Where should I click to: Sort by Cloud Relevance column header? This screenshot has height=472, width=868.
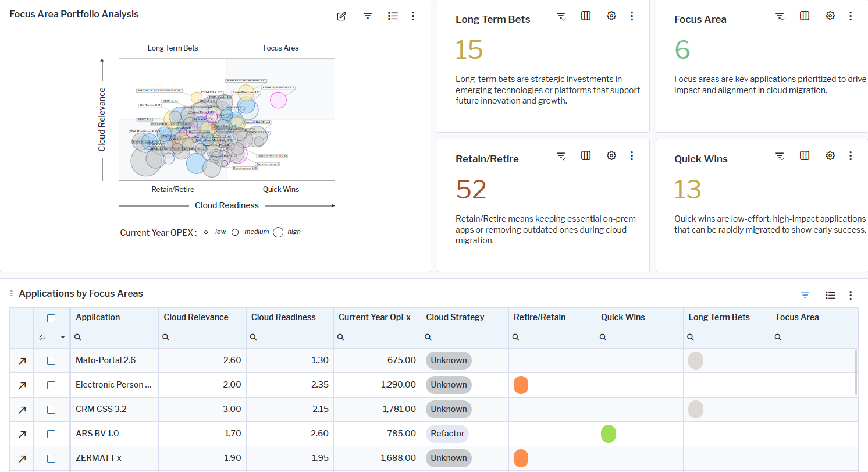[196, 317]
